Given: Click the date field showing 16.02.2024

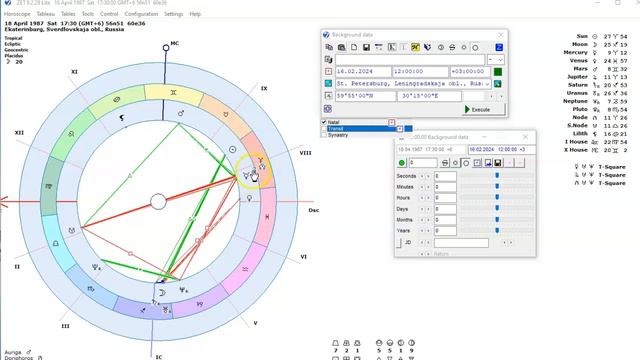Looking at the screenshot, I should click(x=363, y=71).
